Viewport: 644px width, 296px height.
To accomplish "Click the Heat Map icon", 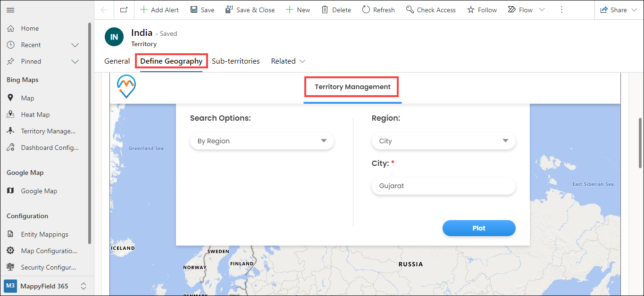I will pyautogui.click(x=11, y=115).
